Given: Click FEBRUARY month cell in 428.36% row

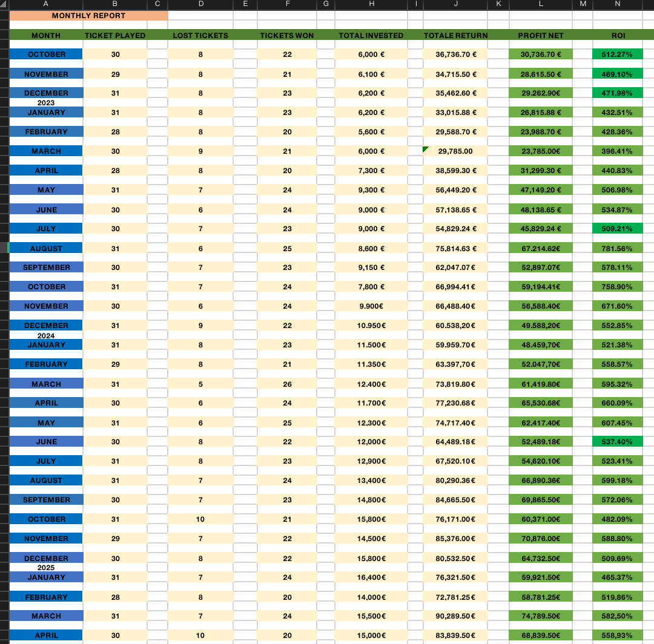Looking at the screenshot, I should point(46,132).
